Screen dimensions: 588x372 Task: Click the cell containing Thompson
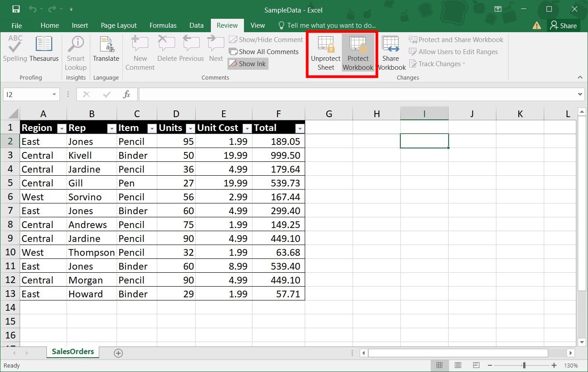pyautogui.click(x=92, y=252)
